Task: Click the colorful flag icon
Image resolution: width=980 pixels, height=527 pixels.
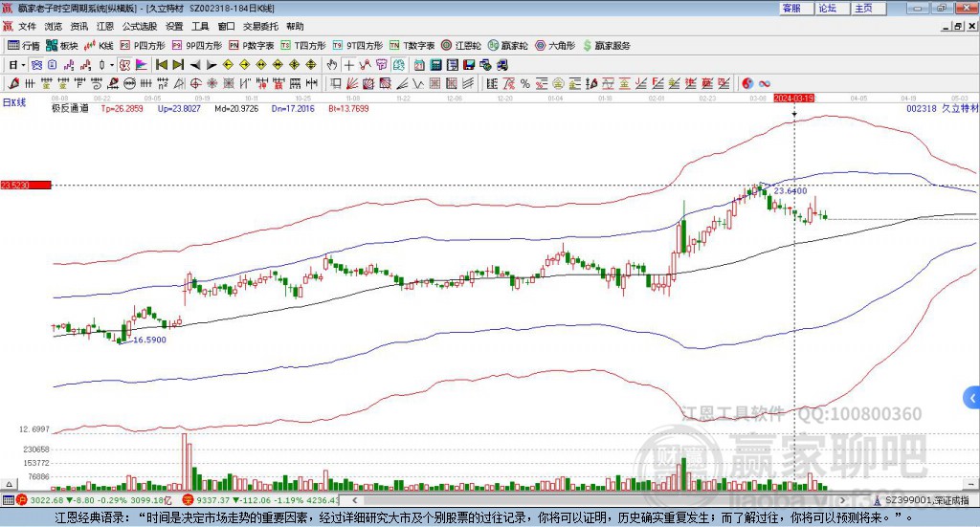Action: 142,65
